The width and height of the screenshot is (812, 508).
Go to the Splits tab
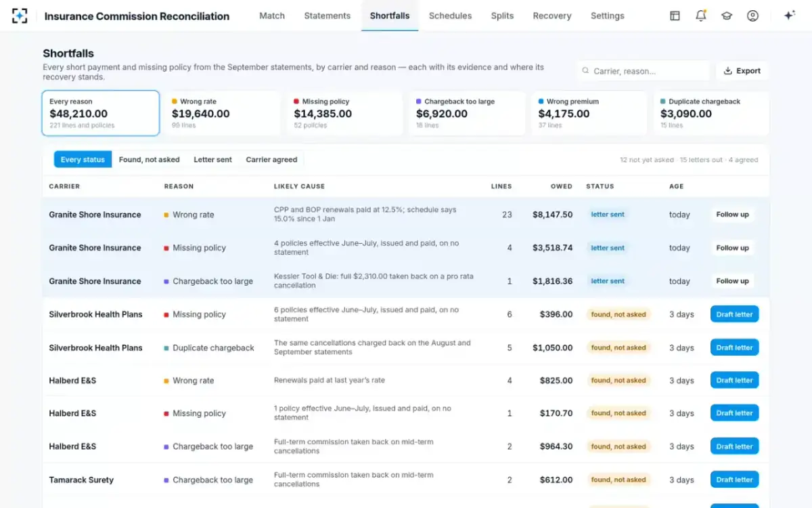502,16
